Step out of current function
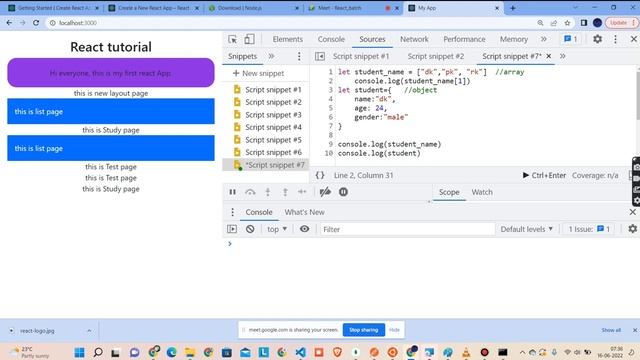This screenshot has width=640, height=360. click(285, 192)
